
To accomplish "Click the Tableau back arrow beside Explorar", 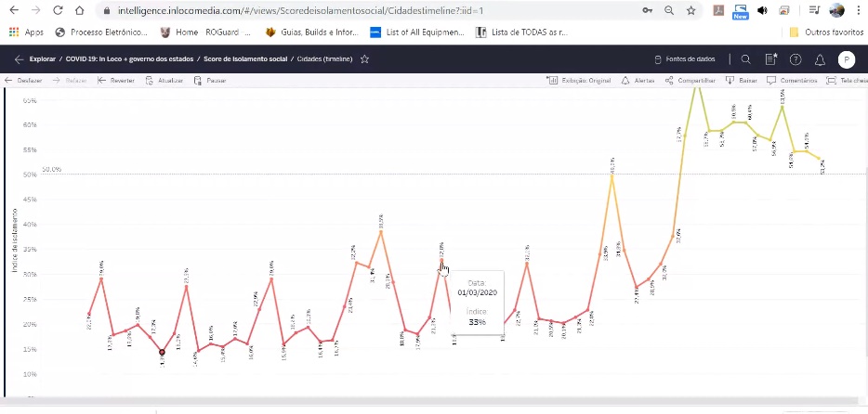I will 19,59.
